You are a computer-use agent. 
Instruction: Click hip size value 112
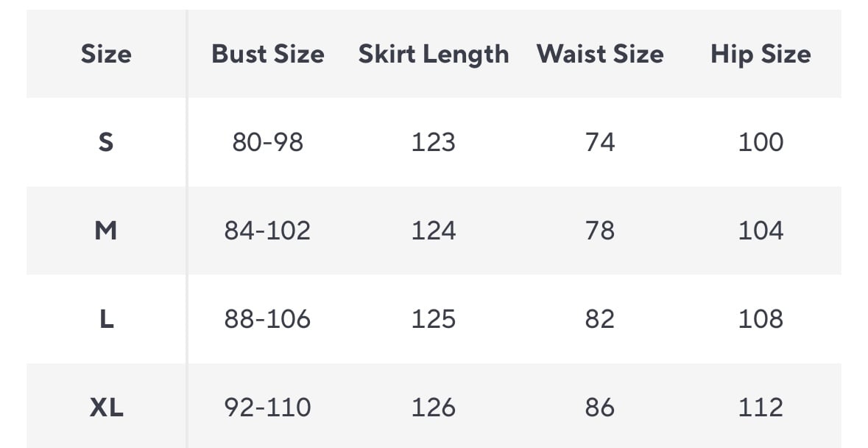[761, 407]
